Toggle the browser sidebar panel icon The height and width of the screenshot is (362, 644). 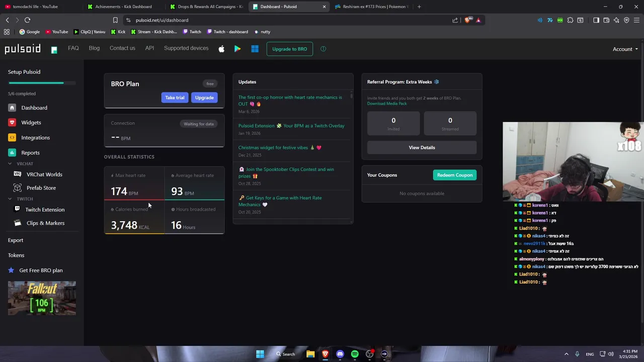click(x=596, y=20)
